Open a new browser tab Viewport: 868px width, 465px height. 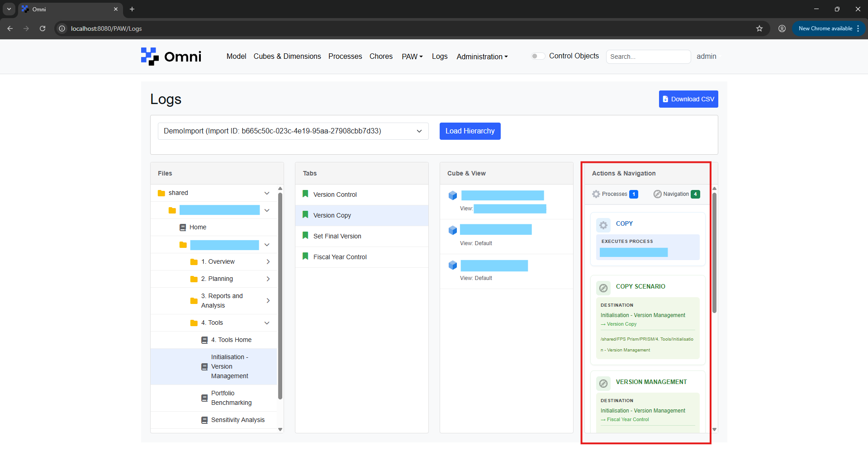pyautogui.click(x=132, y=9)
